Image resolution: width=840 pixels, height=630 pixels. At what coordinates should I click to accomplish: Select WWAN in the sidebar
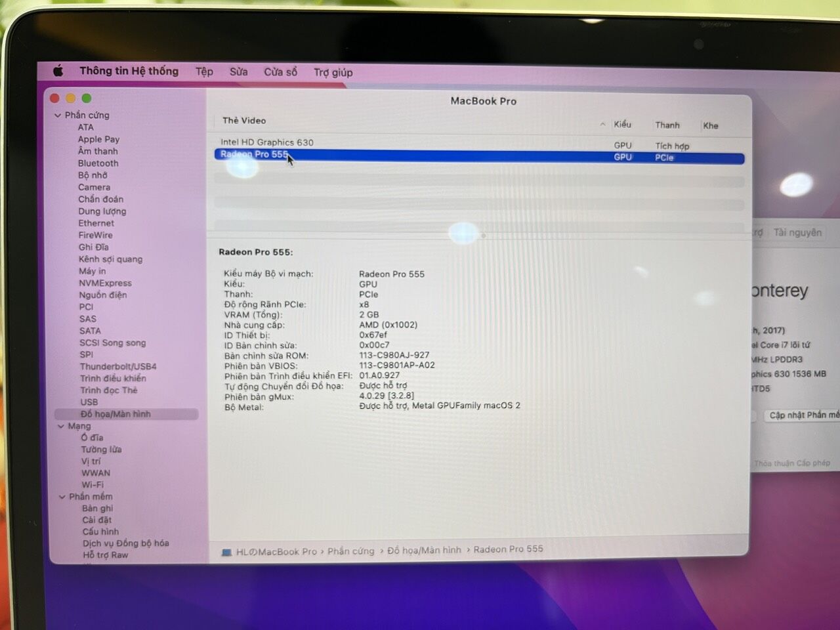tap(96, 473)
